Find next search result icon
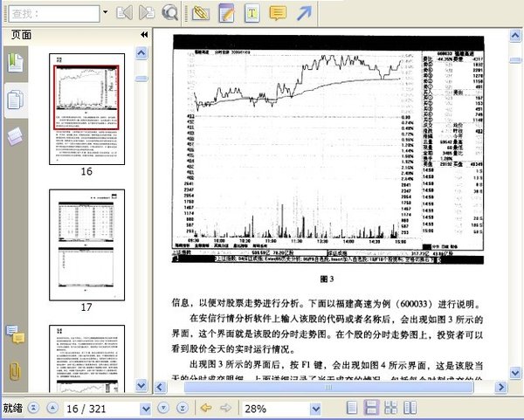This screenshot has height=420, width=524. click(x=147, y=13)
